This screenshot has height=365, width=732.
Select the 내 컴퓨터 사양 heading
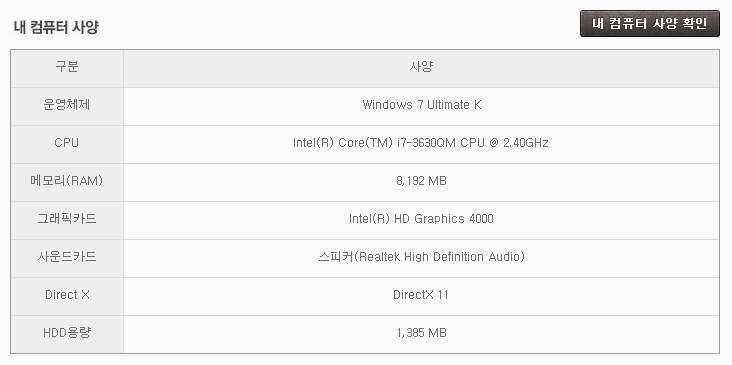tap(56, 27)
